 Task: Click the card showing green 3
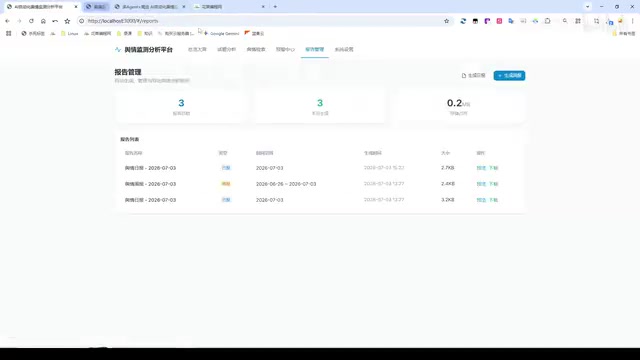click(320, 107)
